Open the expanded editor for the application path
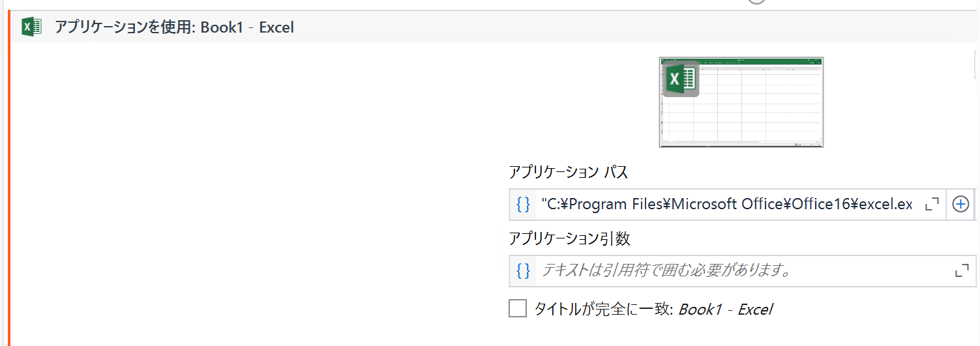This screenshot has height=346, width=980. 932,205
